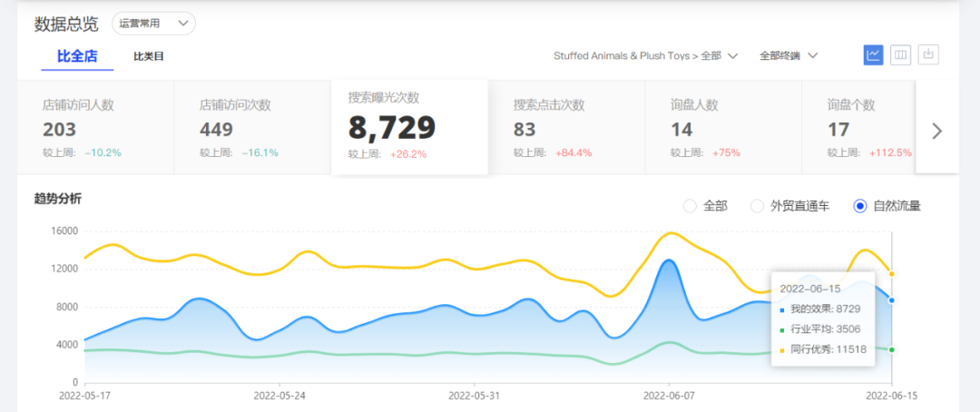Screen dimensions: 980x412
Task: Click the +75% weekly change value
Action: pyautogui.click(x=726, y=152)
